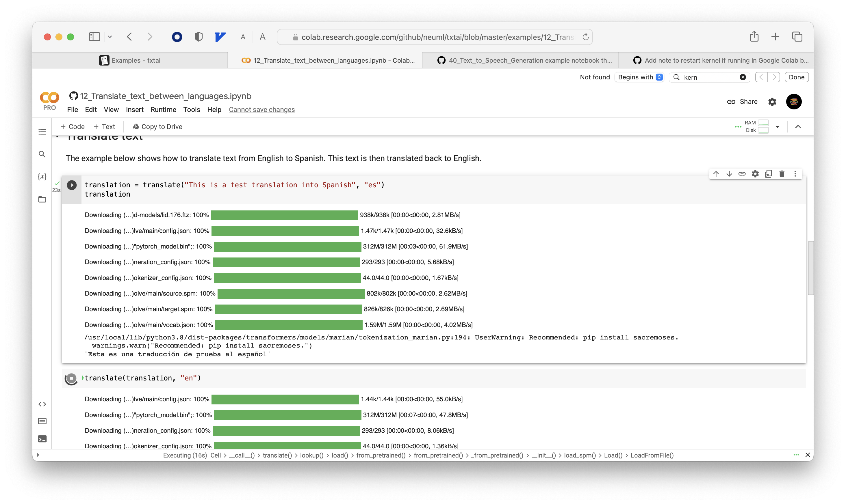Expand the RAM and Disk resources dropdown
846x504 pixels.
tap(778, 127)
